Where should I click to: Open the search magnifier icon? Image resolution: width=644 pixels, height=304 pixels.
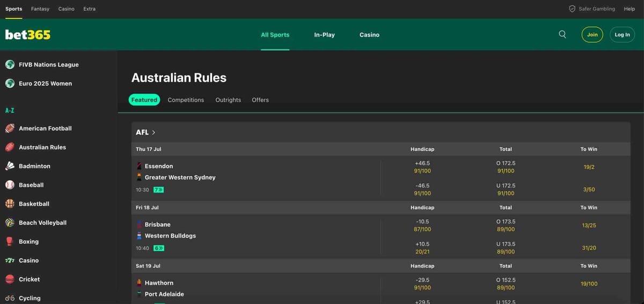[x=562, y=34]
